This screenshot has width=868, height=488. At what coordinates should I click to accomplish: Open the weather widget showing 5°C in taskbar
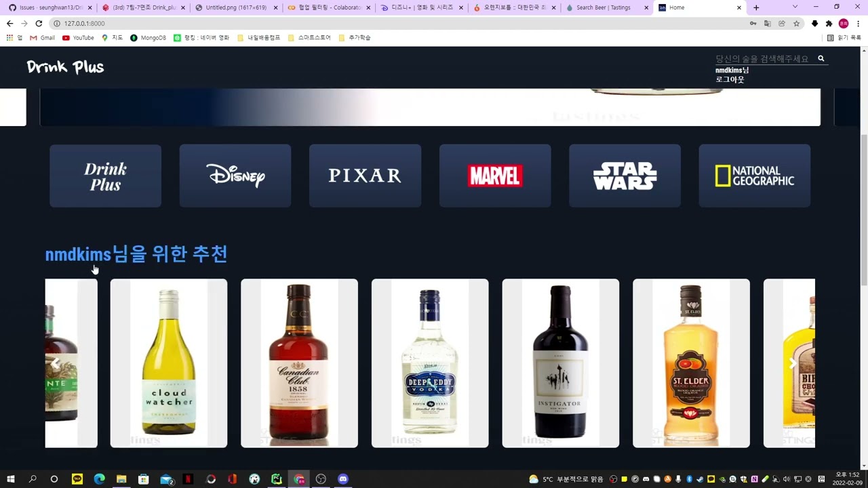pos(566,479)
